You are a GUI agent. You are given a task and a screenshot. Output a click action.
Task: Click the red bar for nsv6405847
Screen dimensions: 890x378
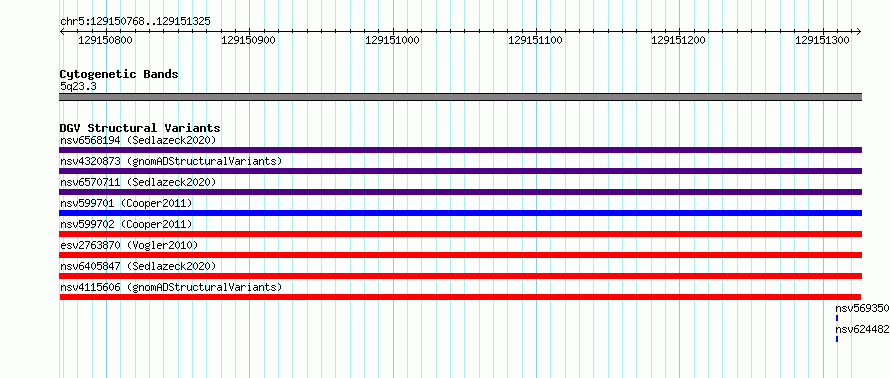click(x=460, y=276)
